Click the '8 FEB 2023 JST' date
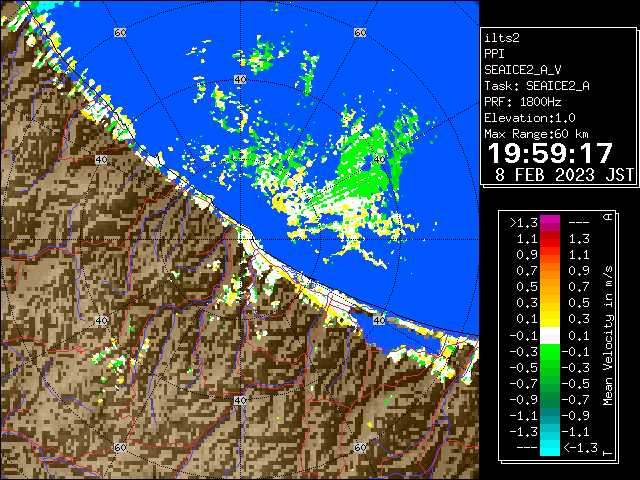The width and height of the screenshot is (640, 480). click(564, 175)
